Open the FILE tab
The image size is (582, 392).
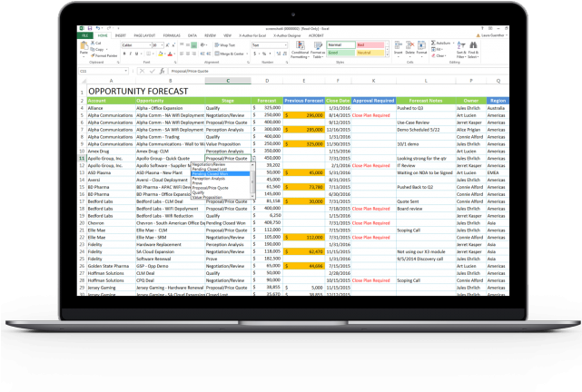(84, 34)
